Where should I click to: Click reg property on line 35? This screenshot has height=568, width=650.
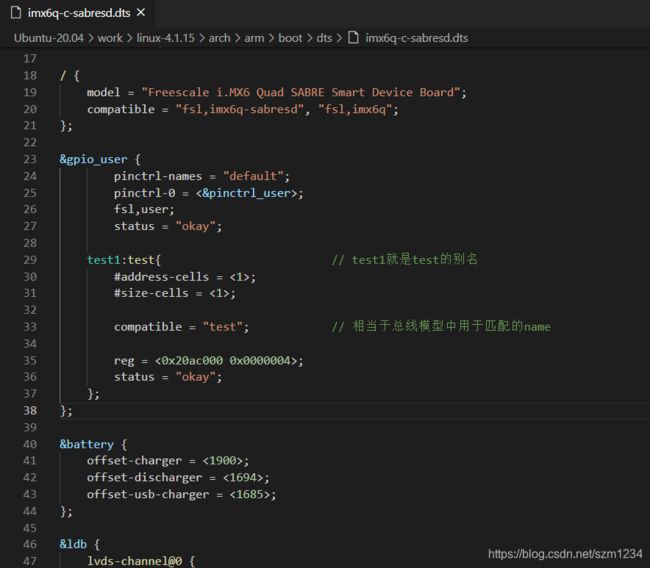tap(124, 361)
